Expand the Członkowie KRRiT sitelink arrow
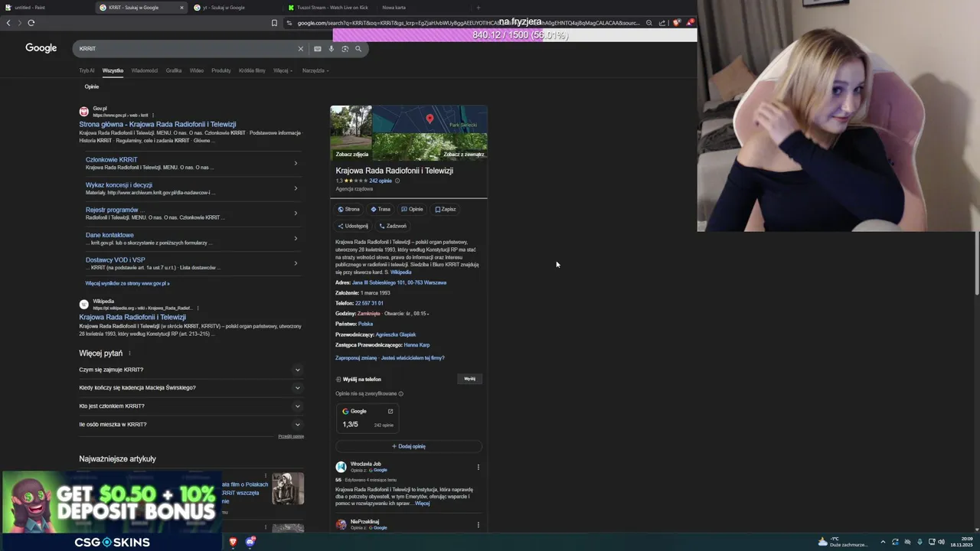The width and height of the screenshot is (980, 551). tap(296, 163)
